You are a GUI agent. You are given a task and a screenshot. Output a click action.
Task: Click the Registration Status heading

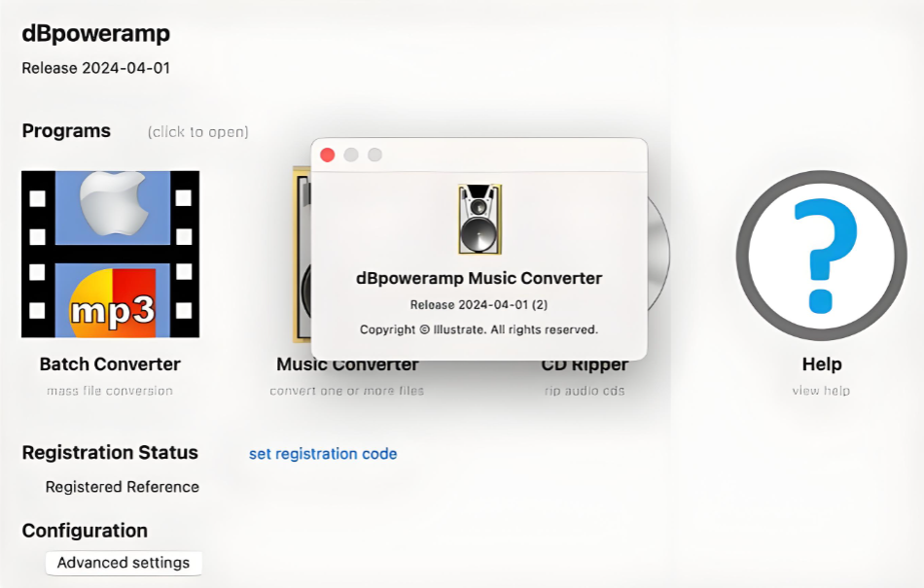coord(110,453)
